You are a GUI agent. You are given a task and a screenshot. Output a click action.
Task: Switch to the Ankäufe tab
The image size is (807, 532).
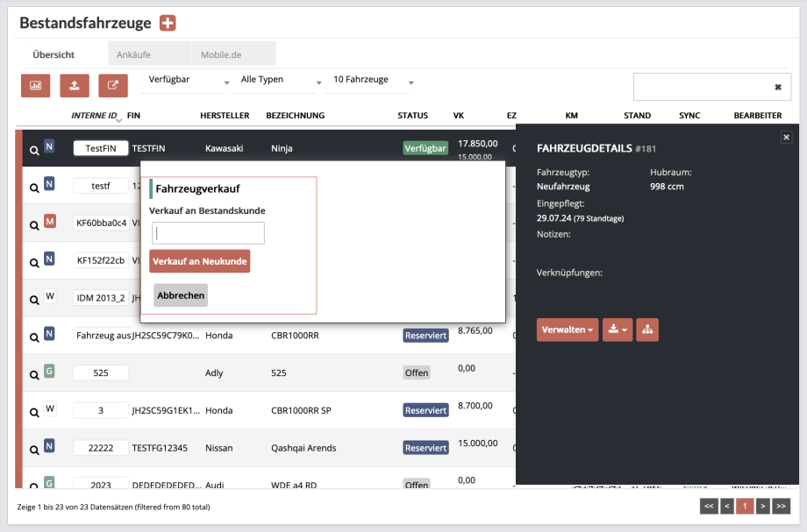133,54
